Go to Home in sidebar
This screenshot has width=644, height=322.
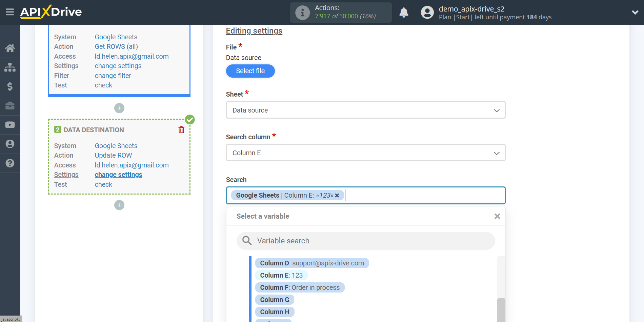[x=10, y=48]
